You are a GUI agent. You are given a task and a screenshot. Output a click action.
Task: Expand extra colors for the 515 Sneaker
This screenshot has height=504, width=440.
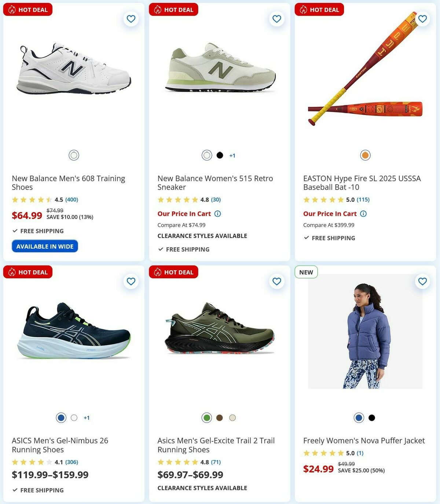[232, 155]
